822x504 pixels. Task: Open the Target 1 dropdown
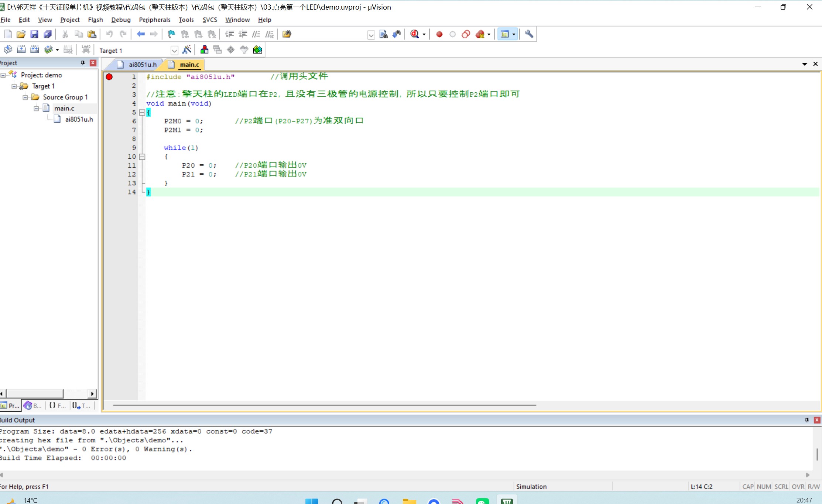pyautogui.click(x=174, y=50)
